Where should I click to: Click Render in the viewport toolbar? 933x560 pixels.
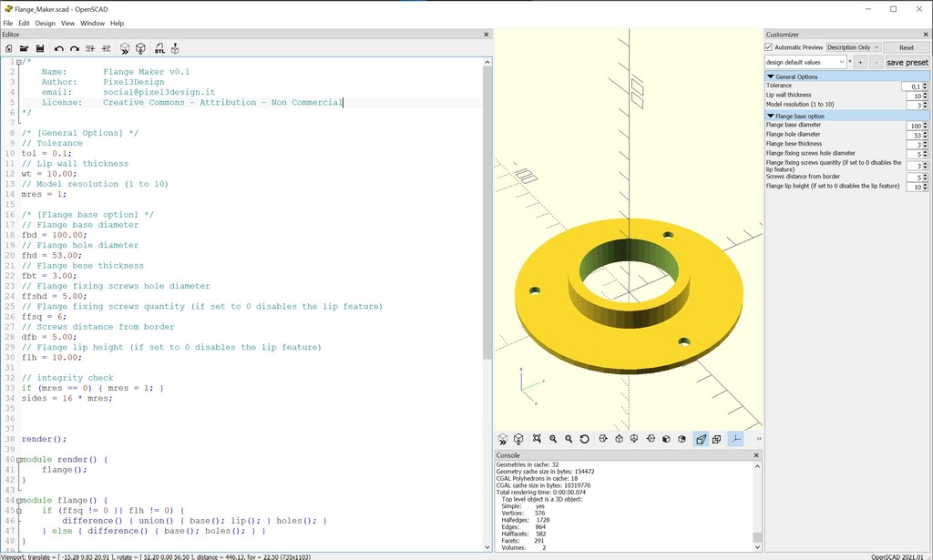(x=518, y=439)
